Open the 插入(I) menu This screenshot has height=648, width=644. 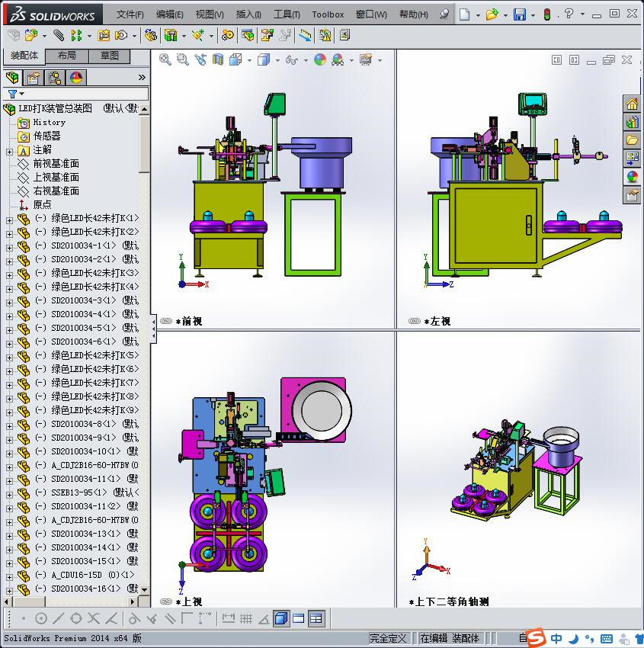[x=248, y=14]
